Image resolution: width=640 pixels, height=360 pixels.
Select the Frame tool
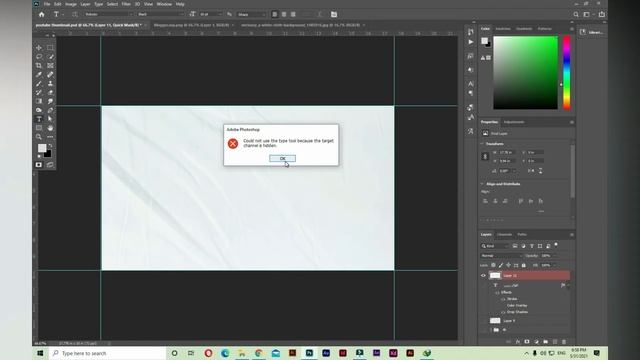click(x=50, y=65)
